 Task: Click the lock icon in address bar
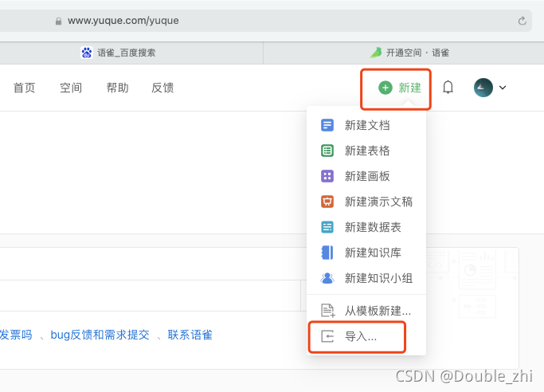pos(59,22)
